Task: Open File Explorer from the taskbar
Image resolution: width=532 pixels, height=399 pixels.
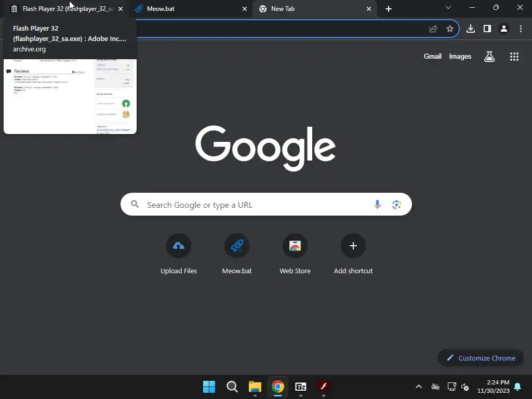Action: coord(255,387)
